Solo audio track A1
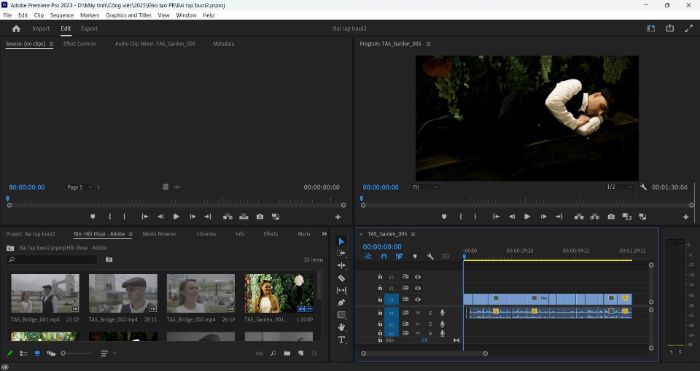 click(x=430, y=313)
